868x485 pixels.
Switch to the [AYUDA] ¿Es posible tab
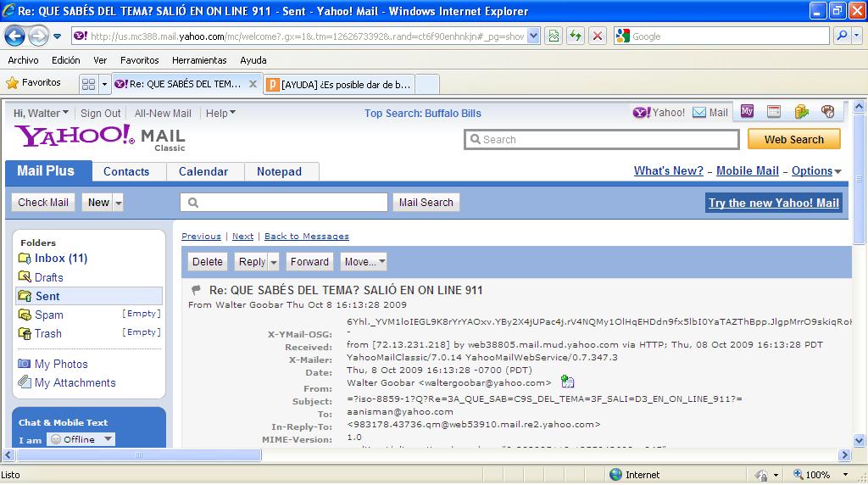339,85
